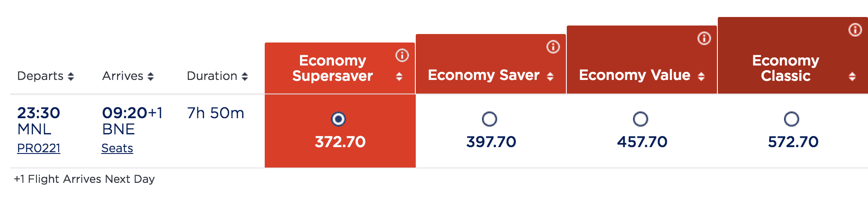This screenshot has width=868, height=216.
Task: Sort flights by Arrives column
Action: [128, 76]
